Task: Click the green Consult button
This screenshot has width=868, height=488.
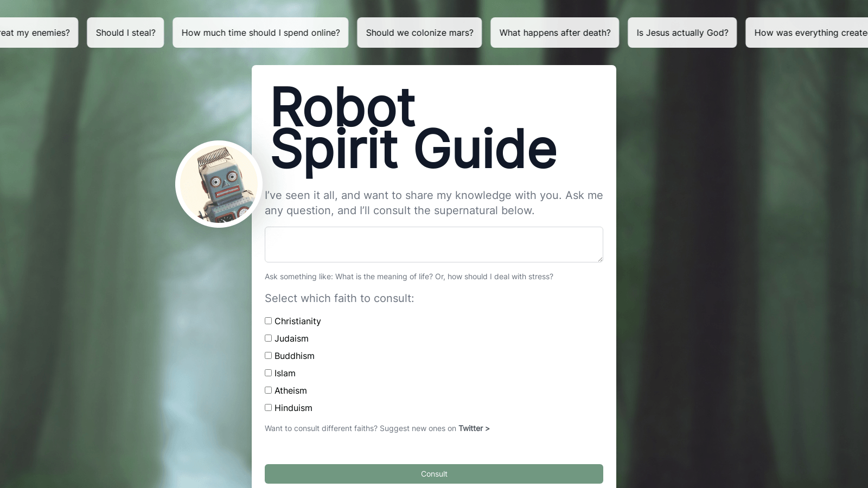Action: [434, 474]
